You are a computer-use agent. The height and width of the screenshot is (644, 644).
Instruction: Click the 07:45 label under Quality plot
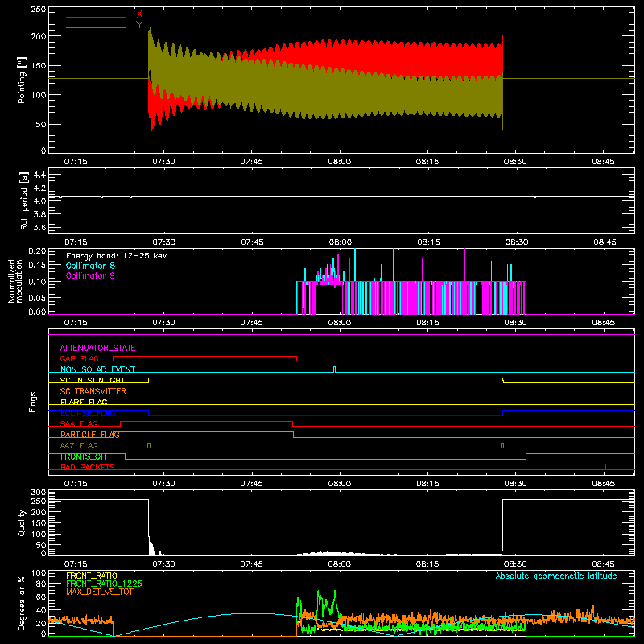(252, 564)
